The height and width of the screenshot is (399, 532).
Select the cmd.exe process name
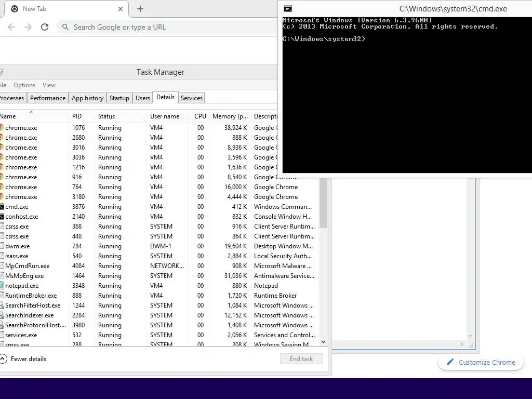17,207
